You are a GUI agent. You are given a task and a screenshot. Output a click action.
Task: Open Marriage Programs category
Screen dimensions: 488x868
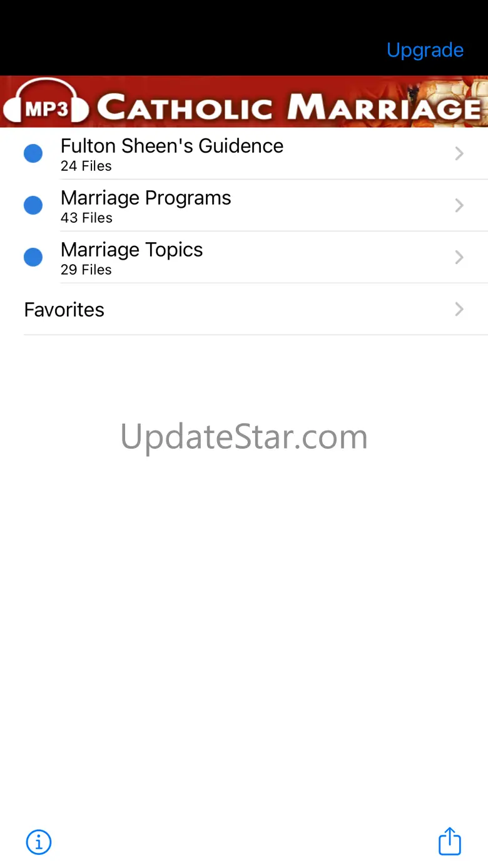click(244, 205)
